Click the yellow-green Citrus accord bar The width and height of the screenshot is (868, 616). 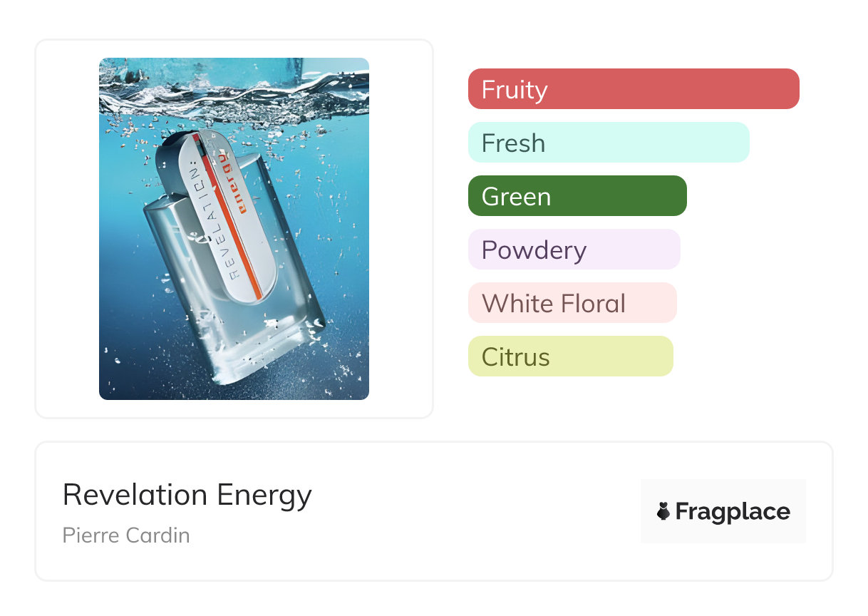coord(570,356)
